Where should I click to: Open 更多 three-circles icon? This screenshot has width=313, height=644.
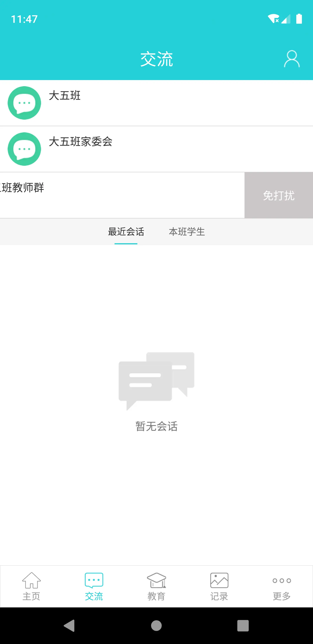[282, 580]
